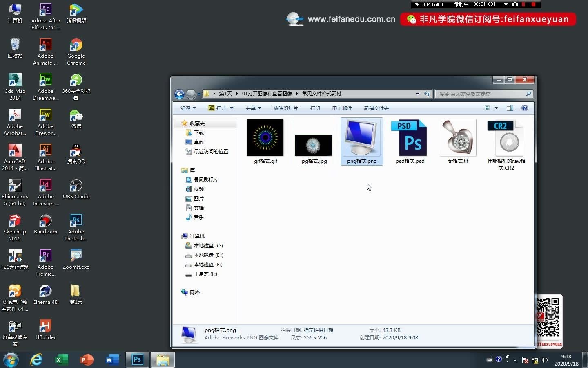Select 3ds Max 2014 desktop icon

click(15, 87)
